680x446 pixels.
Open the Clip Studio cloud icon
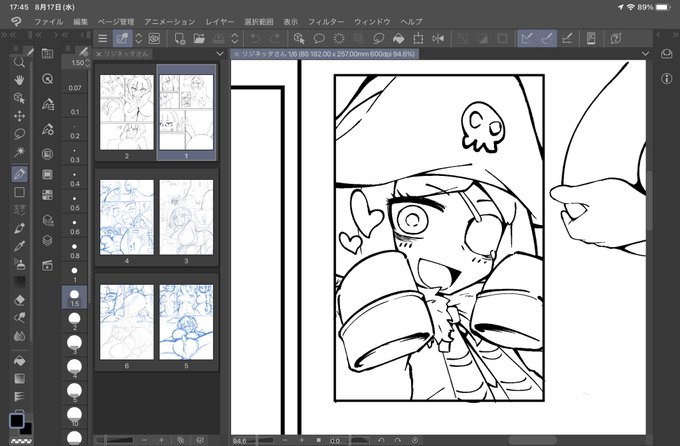point(666,54)
